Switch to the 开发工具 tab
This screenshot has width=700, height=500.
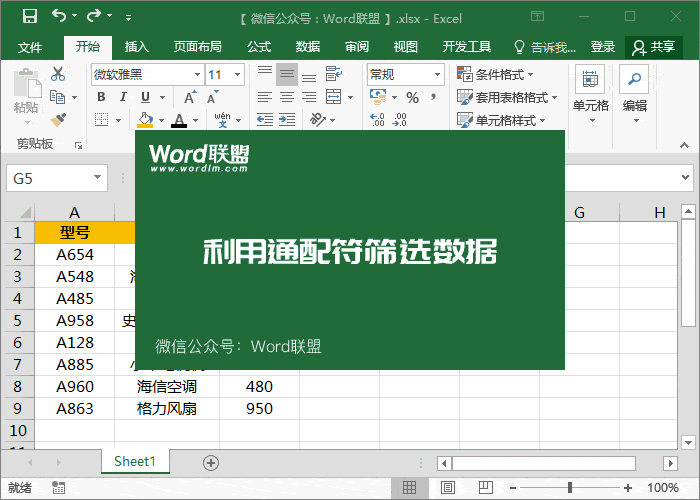467,47
